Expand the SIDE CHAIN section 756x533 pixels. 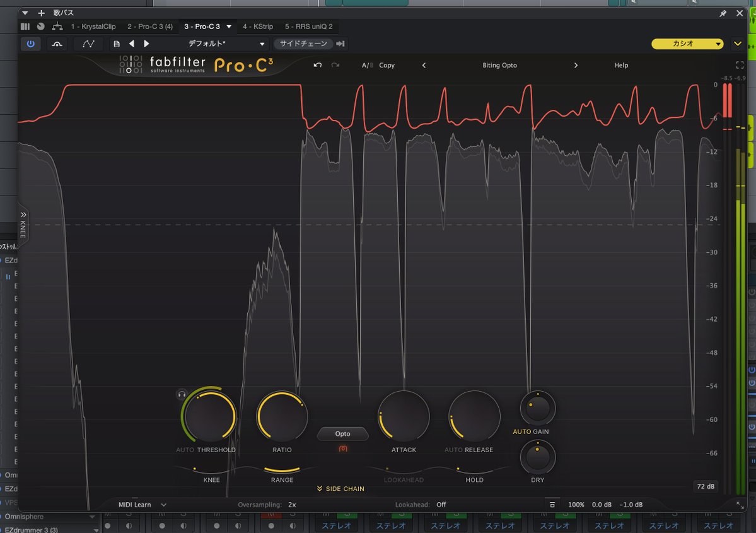(x=340, y=489)
